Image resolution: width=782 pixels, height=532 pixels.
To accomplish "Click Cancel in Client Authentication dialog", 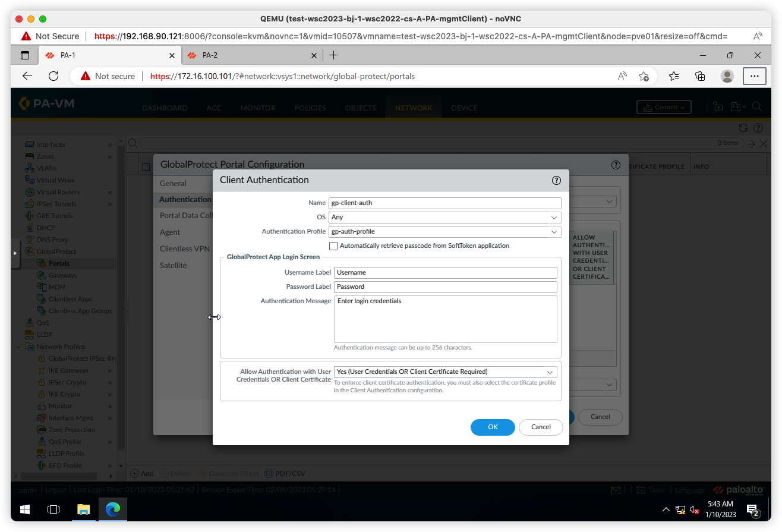I will pyautogui.click(x=541, y=427).
